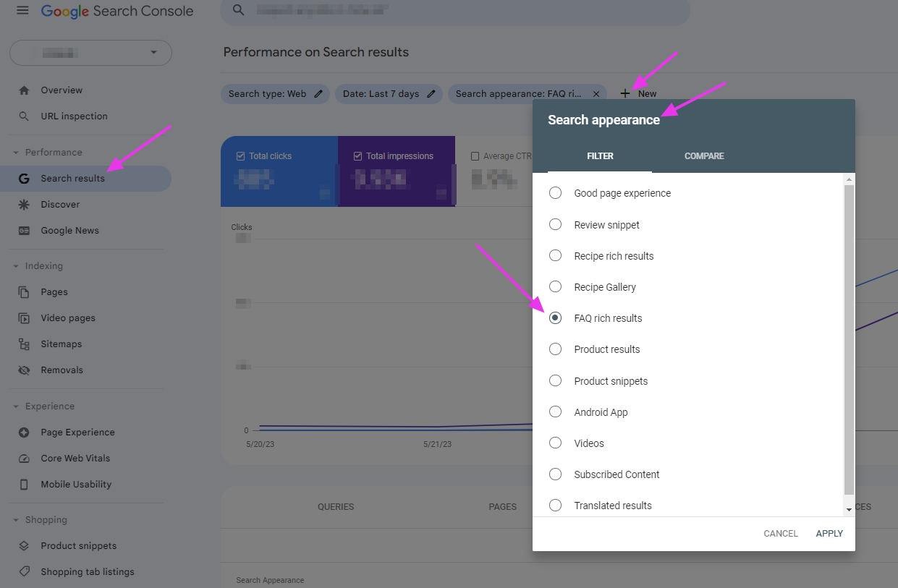This screenshot has width=898, height=588.
Task: Open the hamburger main menu
Action: (22, 11)
